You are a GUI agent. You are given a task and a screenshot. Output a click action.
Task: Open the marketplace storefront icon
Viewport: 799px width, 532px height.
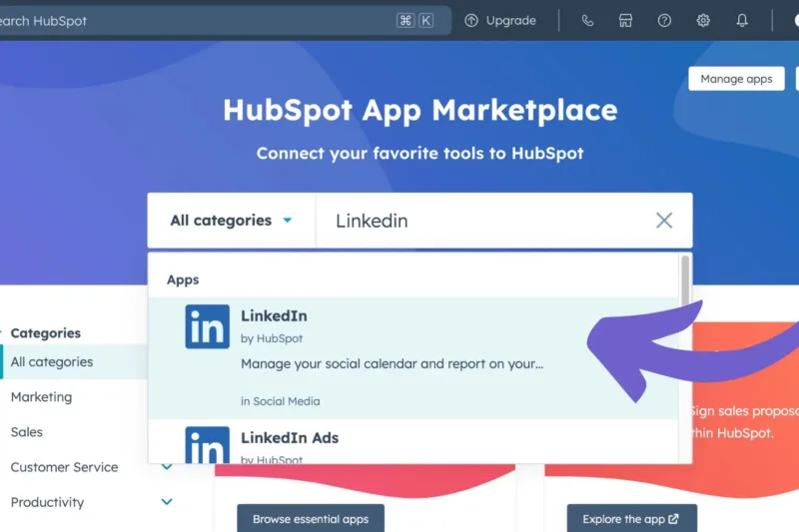[625, 20]
